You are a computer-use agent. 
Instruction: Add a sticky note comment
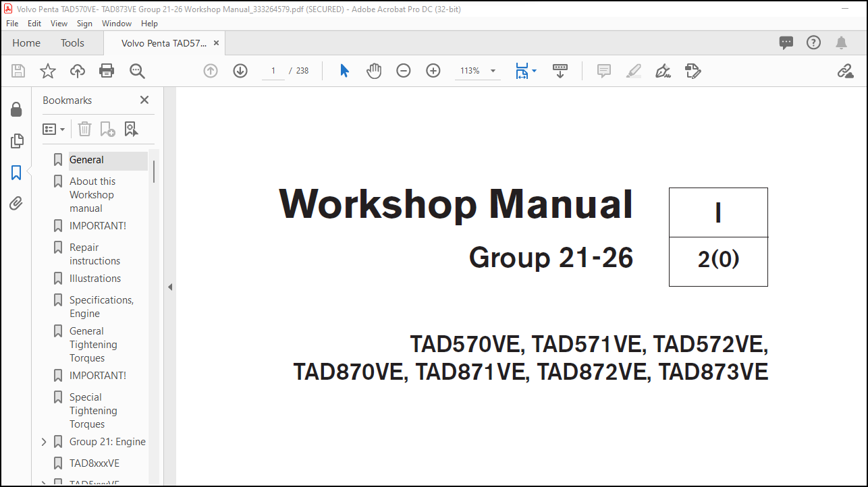(604, 71)
